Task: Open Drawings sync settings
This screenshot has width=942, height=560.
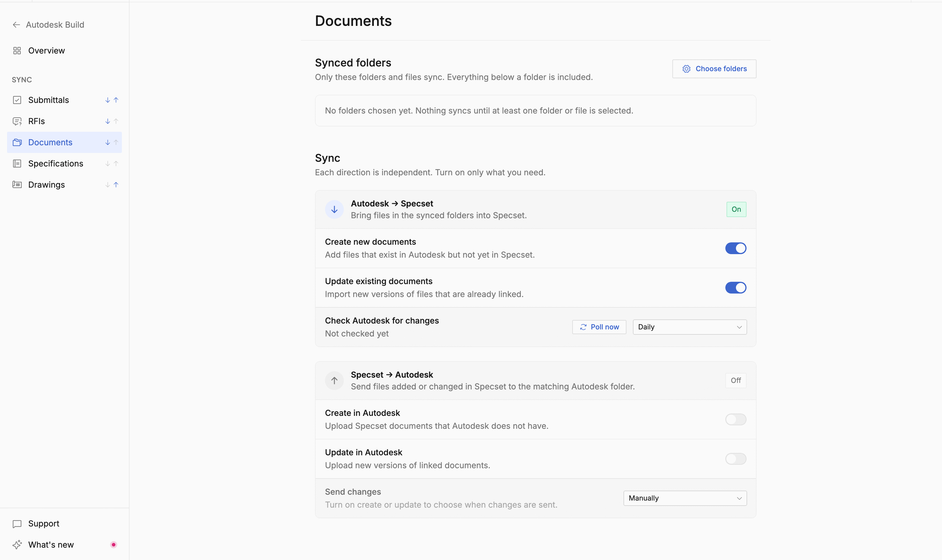Action: [64, 184]
